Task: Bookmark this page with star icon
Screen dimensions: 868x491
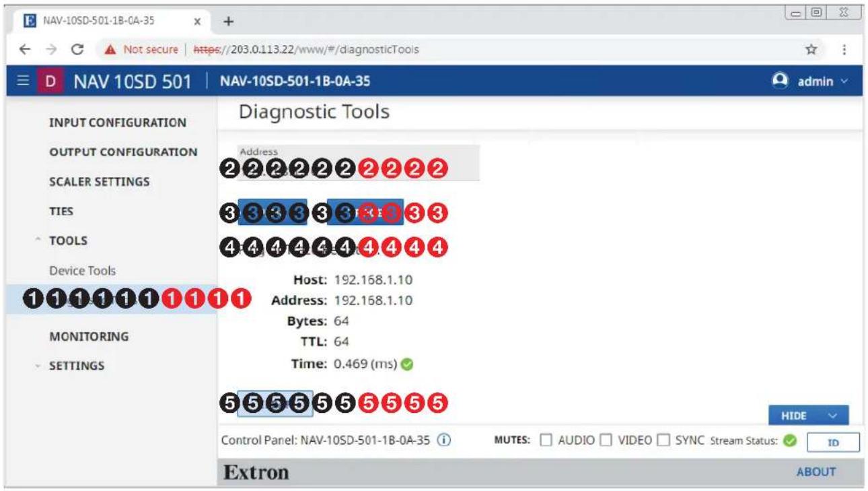Action: [x=811, y=49]
